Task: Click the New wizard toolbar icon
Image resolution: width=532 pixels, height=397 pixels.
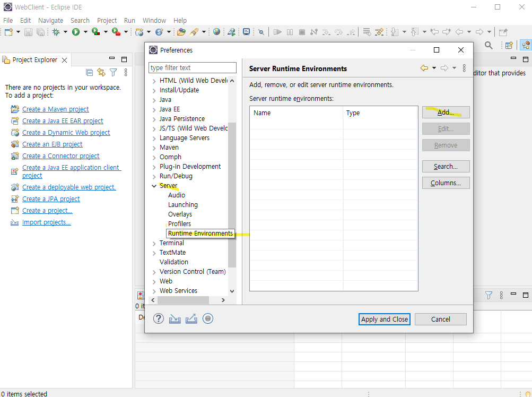Action: point(8,32)
